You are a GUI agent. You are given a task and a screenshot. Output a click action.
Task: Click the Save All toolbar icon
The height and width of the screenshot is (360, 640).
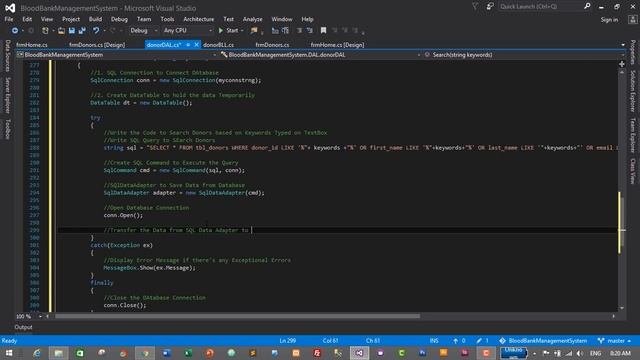pyautogui.click(x=82, y=31)
